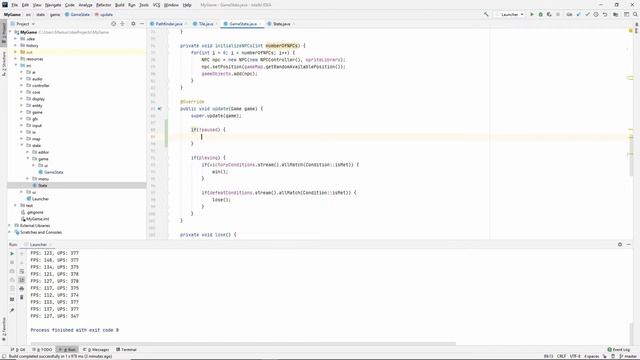This screenshot has width=640, height=360.
Task: Toggle Structure tool window side tab
Action: (4, 64)
